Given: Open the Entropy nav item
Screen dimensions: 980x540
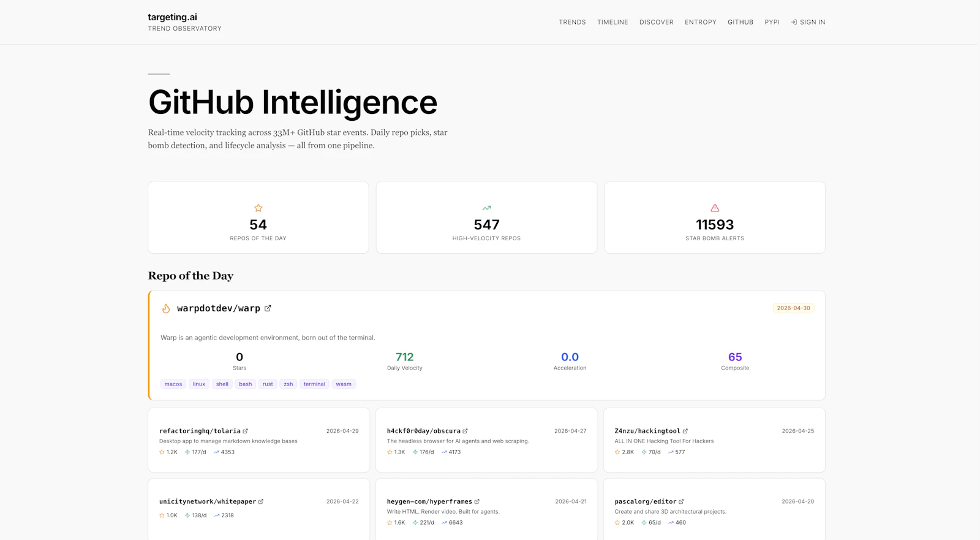Looking at the screenshot, I should 701,22.
